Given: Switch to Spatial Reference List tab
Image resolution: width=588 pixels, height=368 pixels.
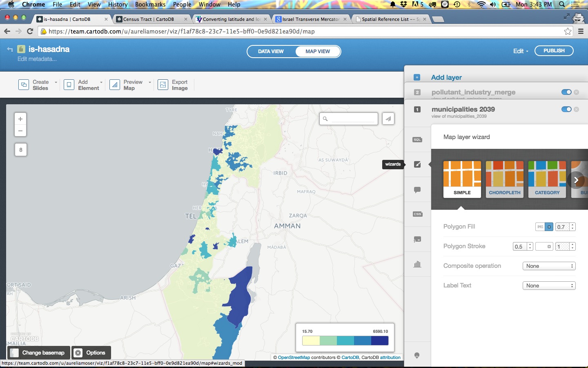Looking at the screenshot, I should 391,19.
